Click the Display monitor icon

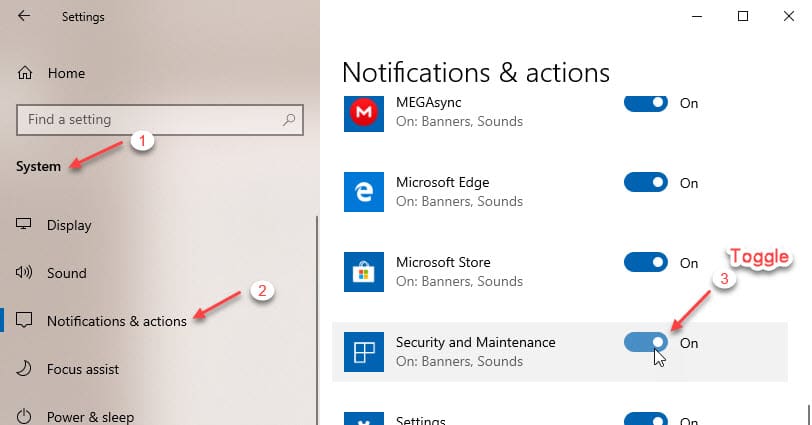tap(24, 224)
